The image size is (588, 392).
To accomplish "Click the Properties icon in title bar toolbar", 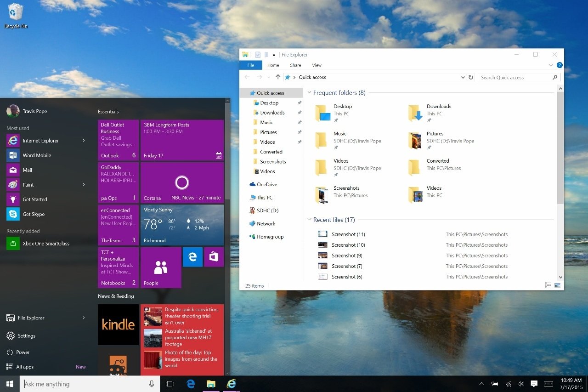I will click(258, 55).
